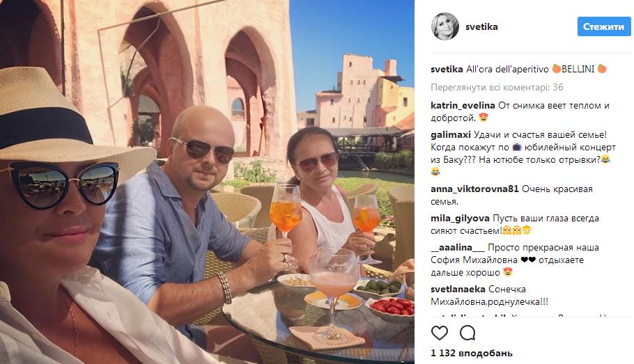Click the main post photo
The height and width of the screenshot is (364, 634).
(x=207, y=182)
